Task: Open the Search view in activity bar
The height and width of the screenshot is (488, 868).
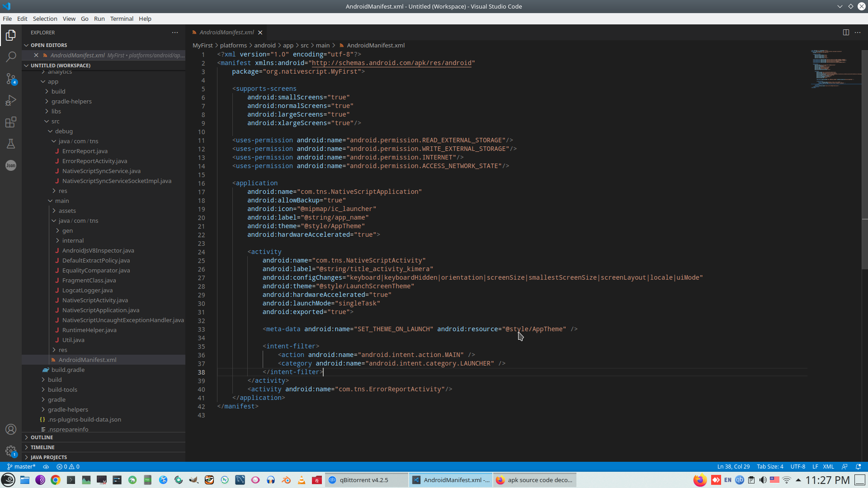Action: [x=11, y=57]
